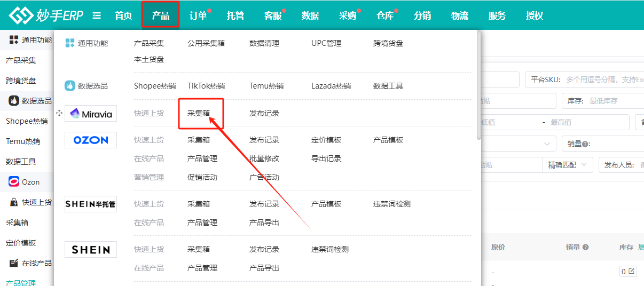Image resolution: width=644 pixels, height=286 pixels.
Task: Click 定价模板 in the left sidebar
Action: click(21, 243)
